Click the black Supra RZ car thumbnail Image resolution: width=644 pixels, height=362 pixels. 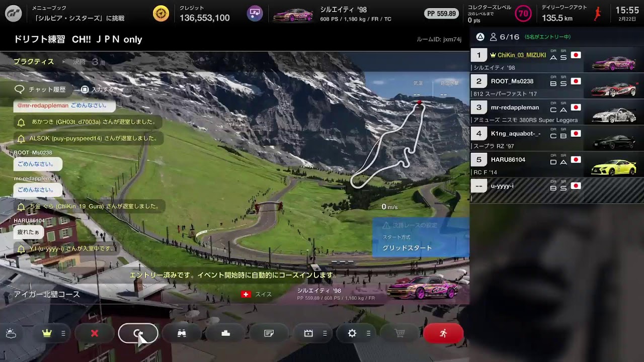tap(614, 141)
